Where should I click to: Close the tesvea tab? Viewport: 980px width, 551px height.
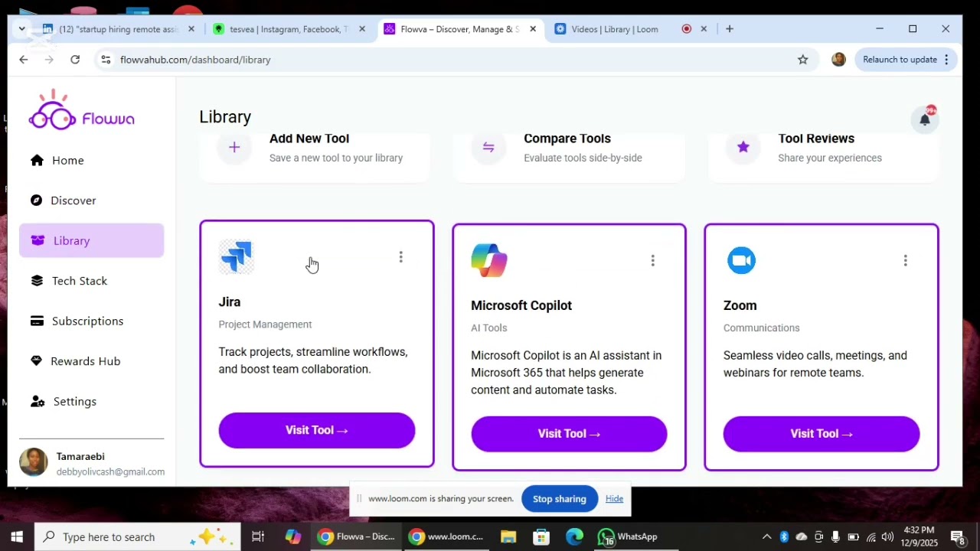(x=362, y=29)
